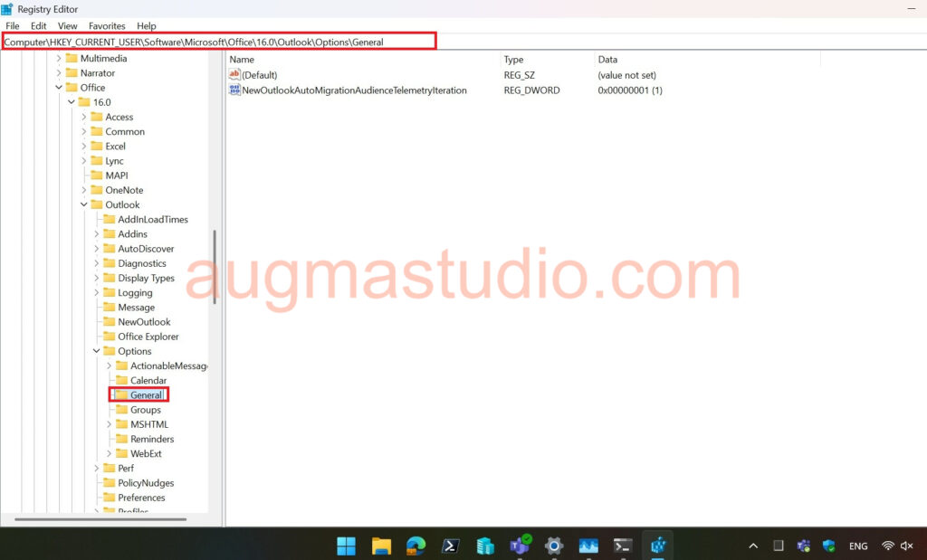This screenshot has width=927, height=560.
Task: Select the NewOutlookAutoMigrationAudienceTelemetryIteration DWORD value icon
Action: pyautogui.click(x=235, y=90)
